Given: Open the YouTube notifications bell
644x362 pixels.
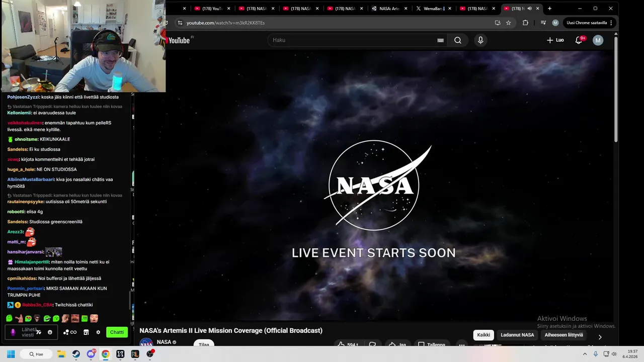Looking at the screenshot, I should click(579, 40).
